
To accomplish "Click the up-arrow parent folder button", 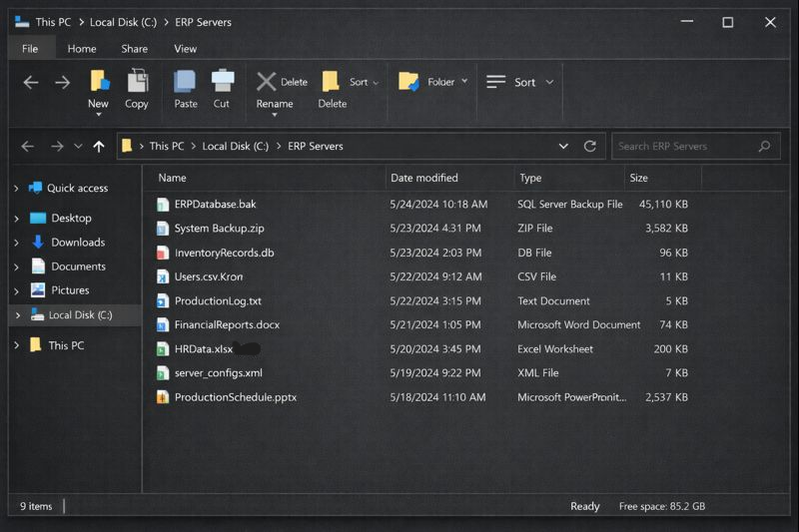I will pos(98,146).
